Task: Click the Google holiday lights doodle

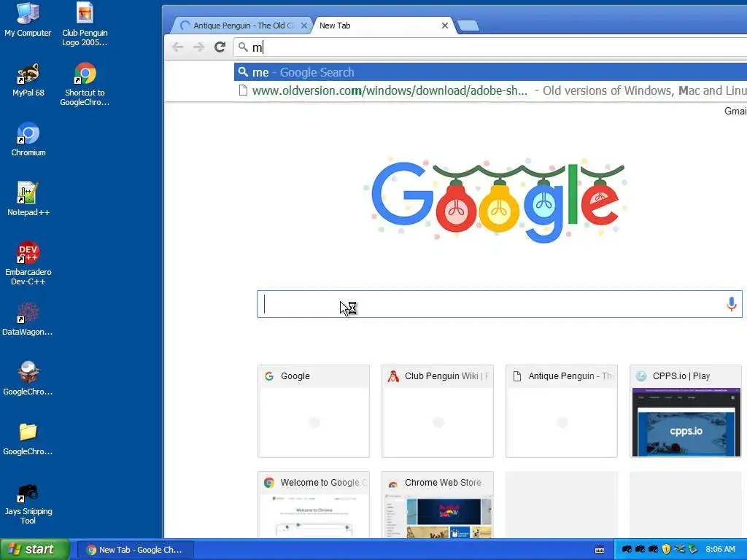Action: [495, 200]
